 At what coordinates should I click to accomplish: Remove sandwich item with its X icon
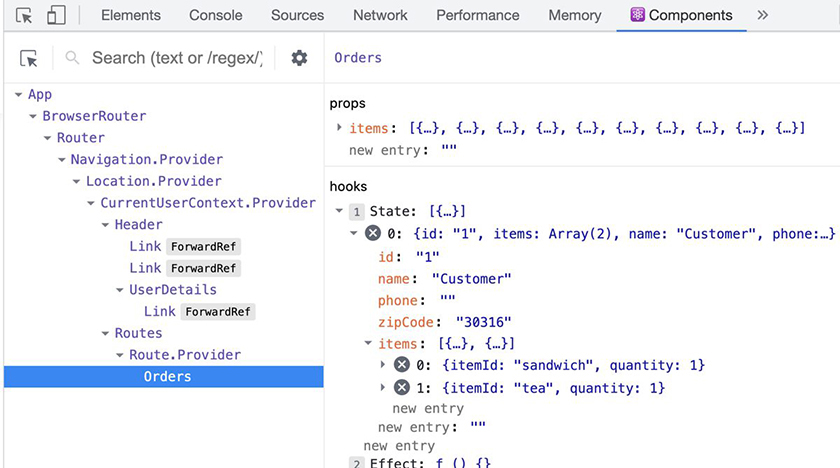click(402, 365)
